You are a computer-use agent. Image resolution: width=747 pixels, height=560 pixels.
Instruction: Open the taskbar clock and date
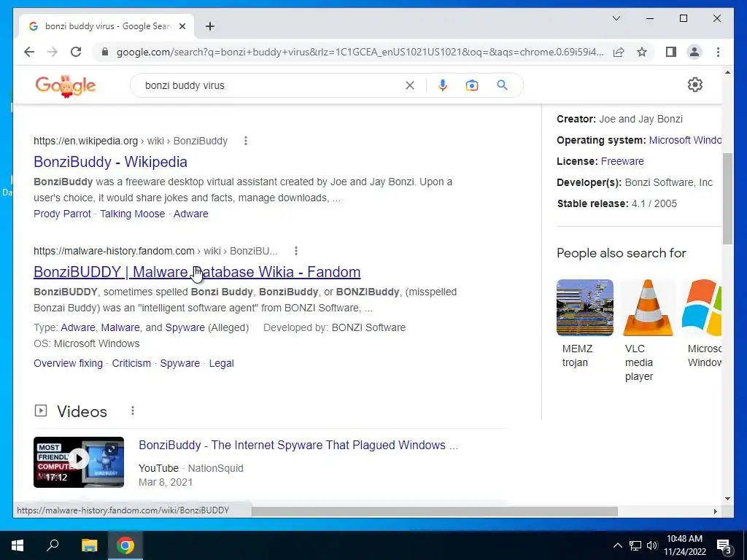684,545
